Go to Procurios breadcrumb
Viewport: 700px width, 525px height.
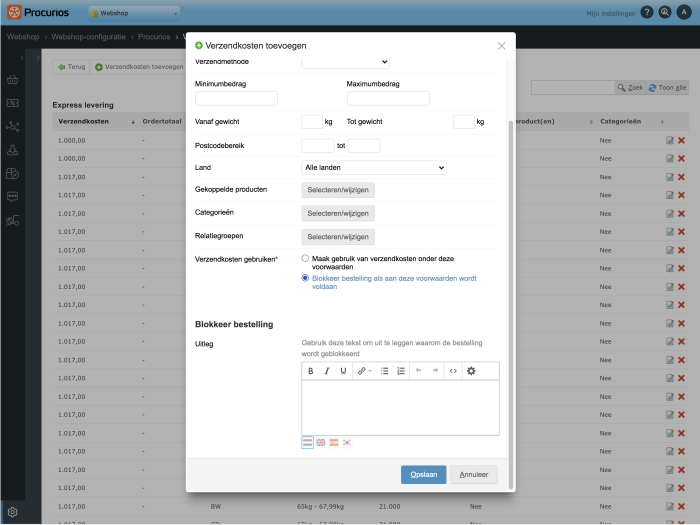click(x=154, y=37)
